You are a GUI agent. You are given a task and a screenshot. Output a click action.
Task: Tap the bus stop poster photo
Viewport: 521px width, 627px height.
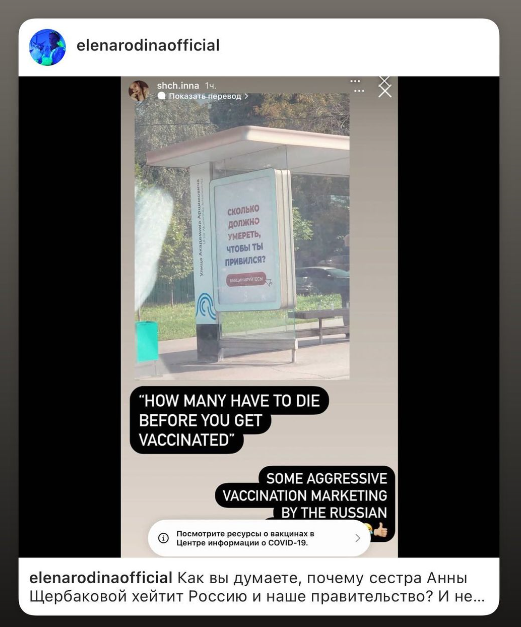242,236
